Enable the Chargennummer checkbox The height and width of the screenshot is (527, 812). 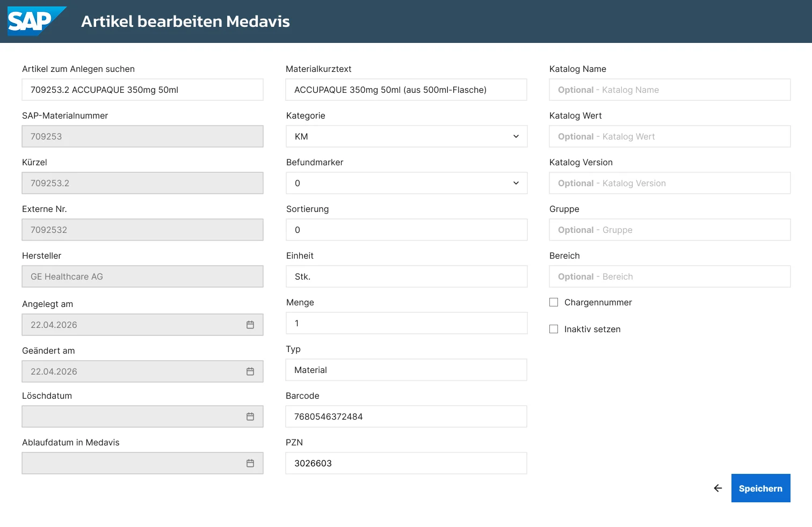(554, 302)
